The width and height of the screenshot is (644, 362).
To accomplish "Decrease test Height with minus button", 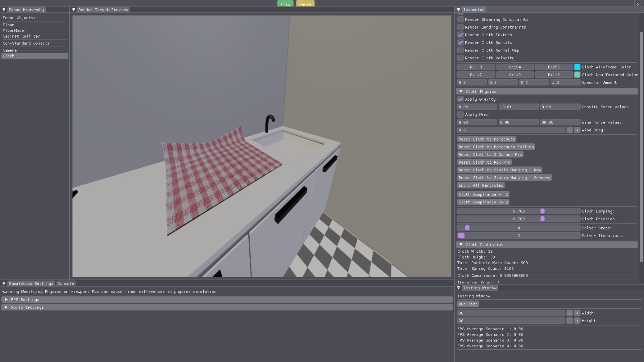I will pyautogui.click(x=569, y=321).
